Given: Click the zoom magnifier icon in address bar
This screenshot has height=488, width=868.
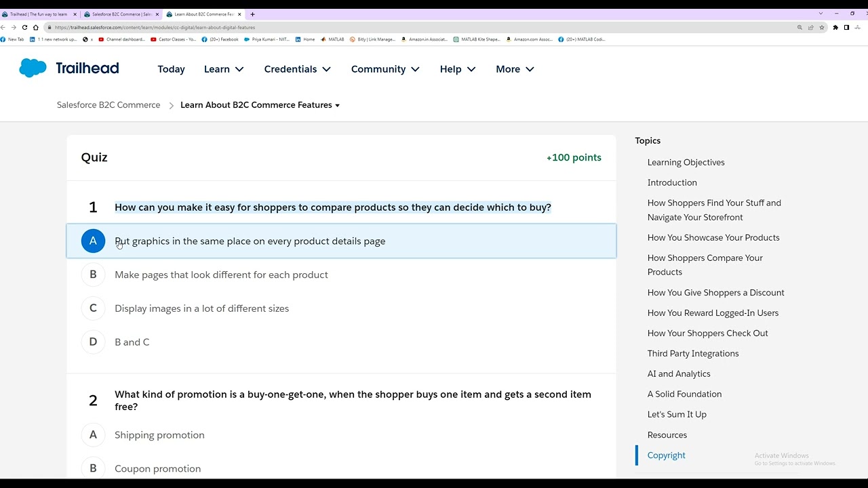Looking at the screenshot, I should click(800, 27).
